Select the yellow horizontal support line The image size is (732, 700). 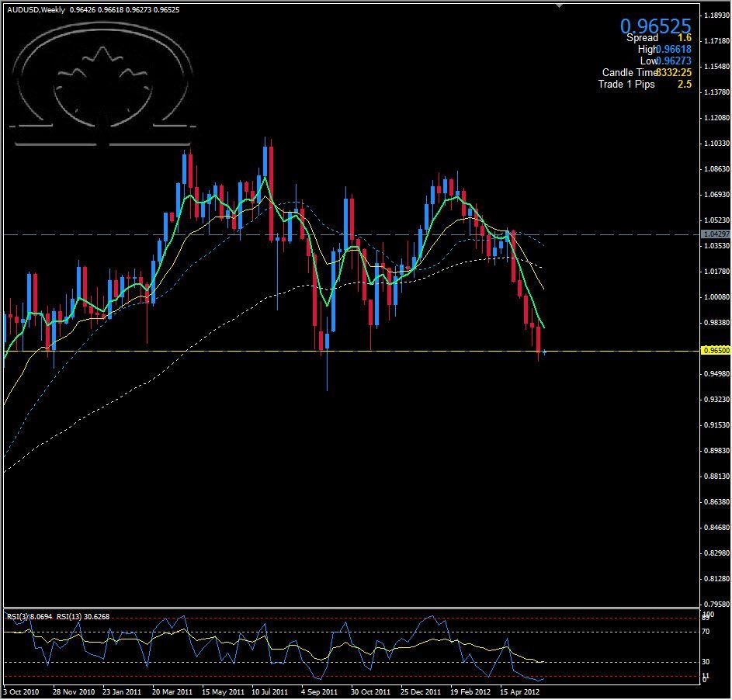[x=233, y=352]
